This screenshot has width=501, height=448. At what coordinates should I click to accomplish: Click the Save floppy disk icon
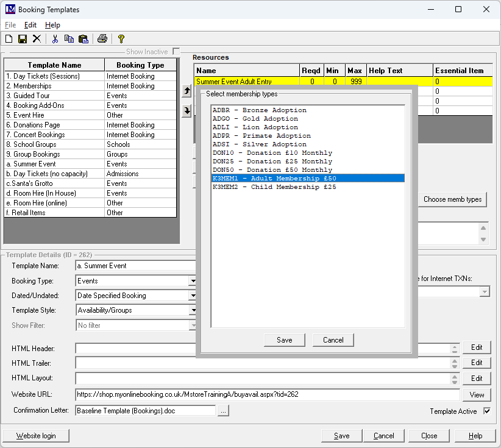click(23, 39)
